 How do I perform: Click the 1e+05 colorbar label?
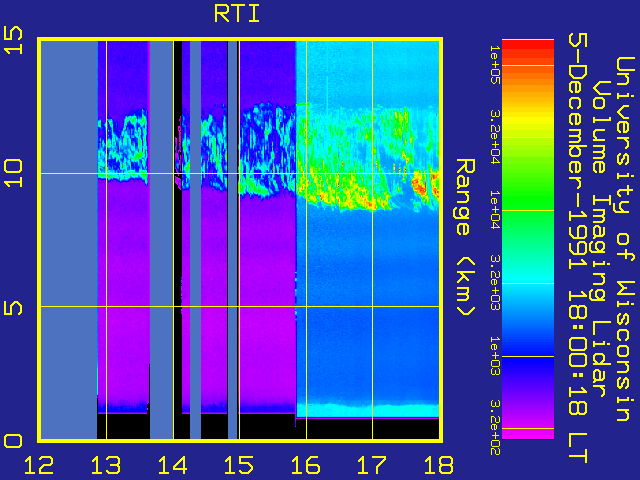pyautogui.click(x=495, y=65)
